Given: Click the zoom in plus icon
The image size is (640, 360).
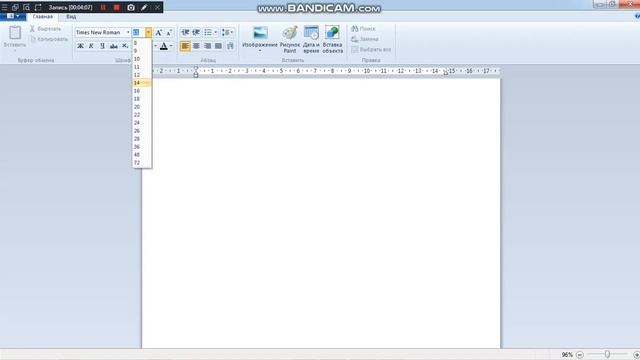Looking at the screenshot, I should point(637,355).
